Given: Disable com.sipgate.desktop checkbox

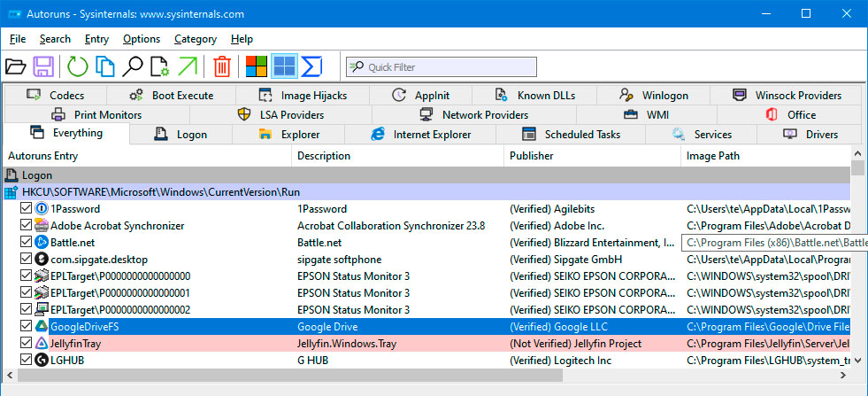Looking at the screenshot, I should [x=26, y=259].
